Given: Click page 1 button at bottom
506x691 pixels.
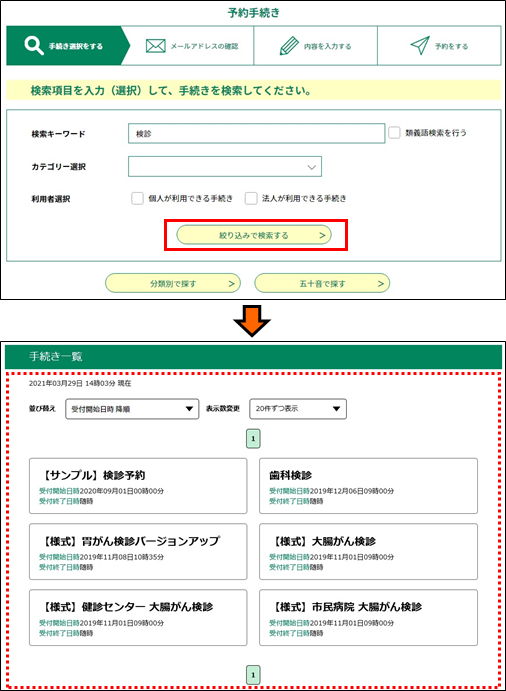Looking at the screenshot, I should (x=253, y=674).
